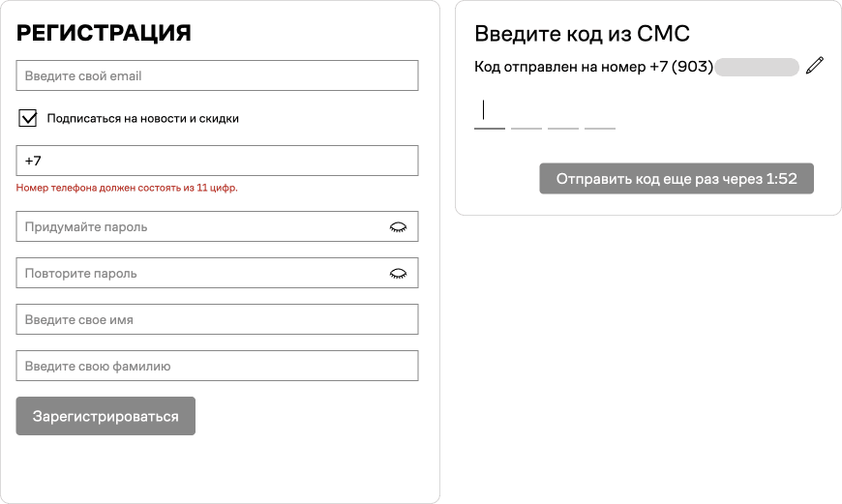Click into the 'Введите свою фамилию' field
Viewport: 842px width, 504px height.
coord(217,366)
